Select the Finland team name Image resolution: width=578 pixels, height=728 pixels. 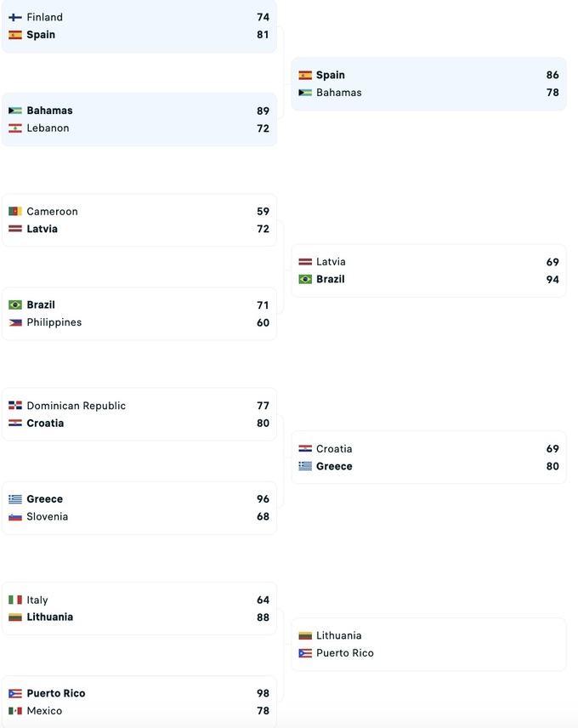click(x=44, y=17)
